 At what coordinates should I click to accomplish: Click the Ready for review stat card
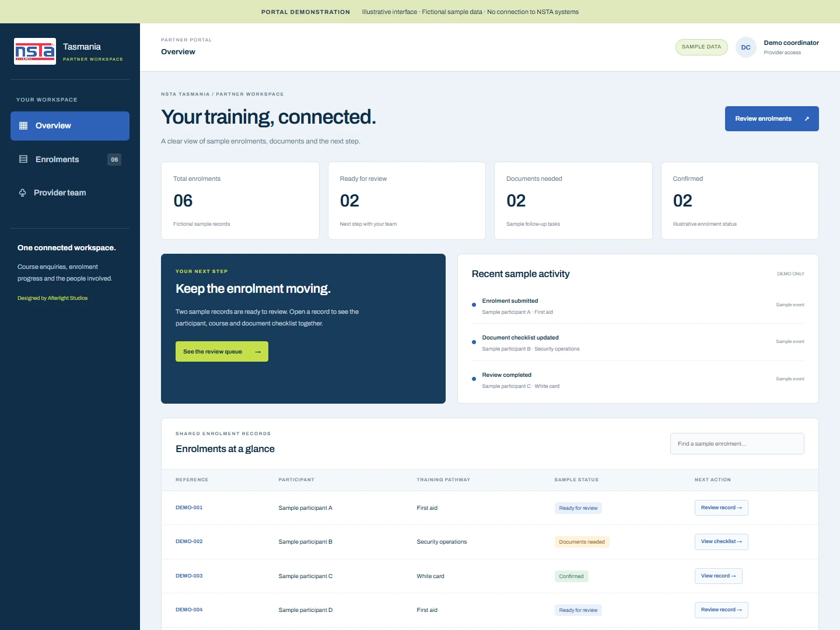click(407, 201)
